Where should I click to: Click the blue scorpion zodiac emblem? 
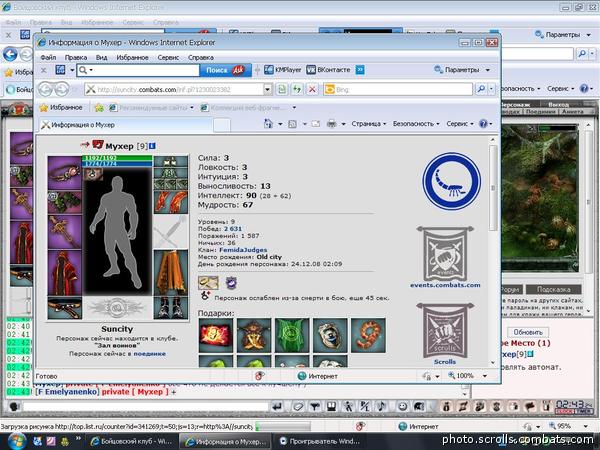pyautogui.click(x=452, y=181)
